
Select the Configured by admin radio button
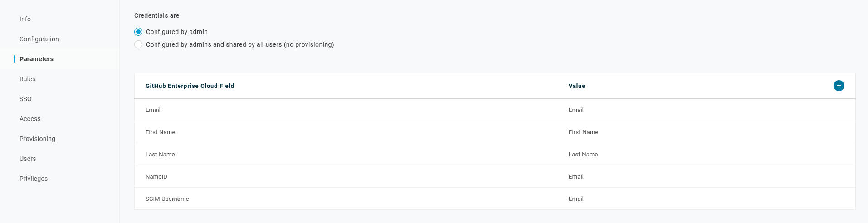coord(138,32)
